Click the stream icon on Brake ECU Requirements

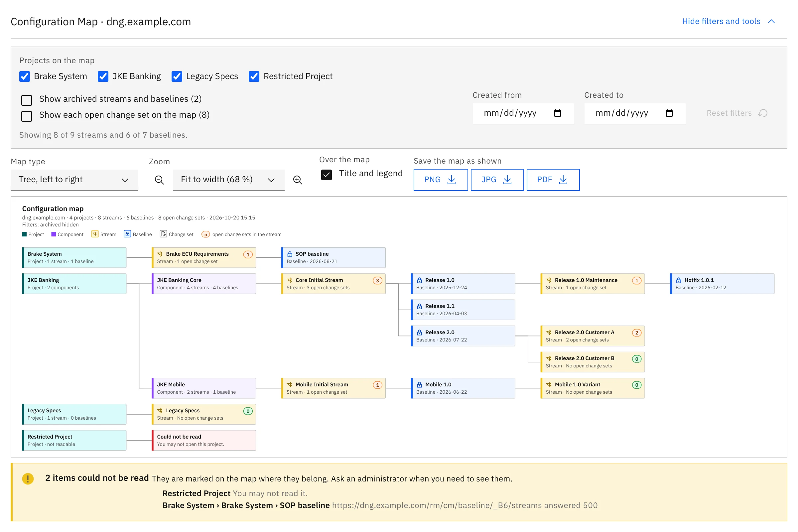[160, 254]
